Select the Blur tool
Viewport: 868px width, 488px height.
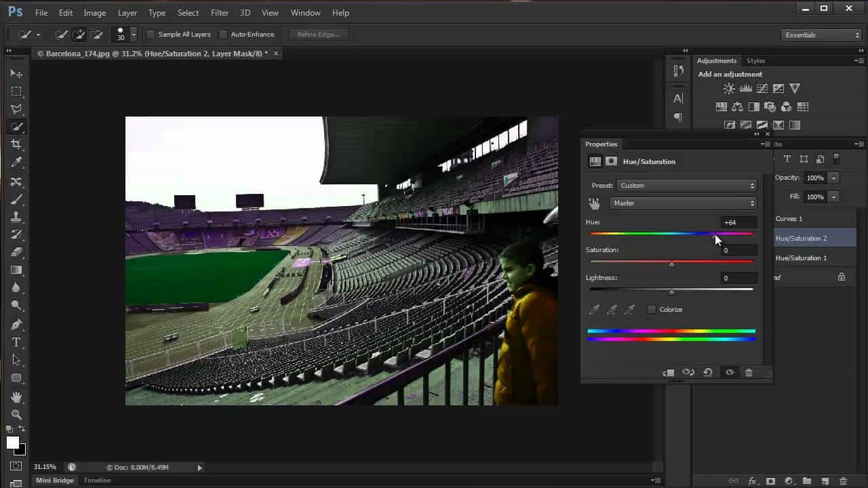click(x=16, y=287)
